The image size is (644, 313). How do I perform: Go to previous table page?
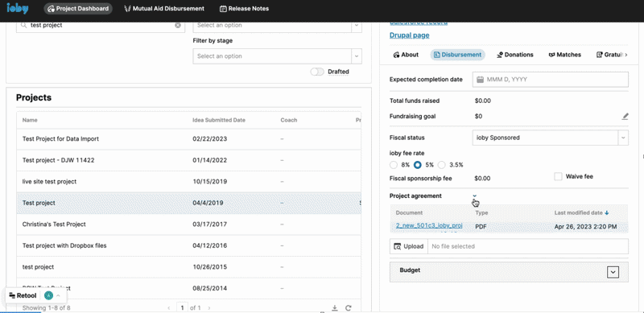[x=168, y=307]
